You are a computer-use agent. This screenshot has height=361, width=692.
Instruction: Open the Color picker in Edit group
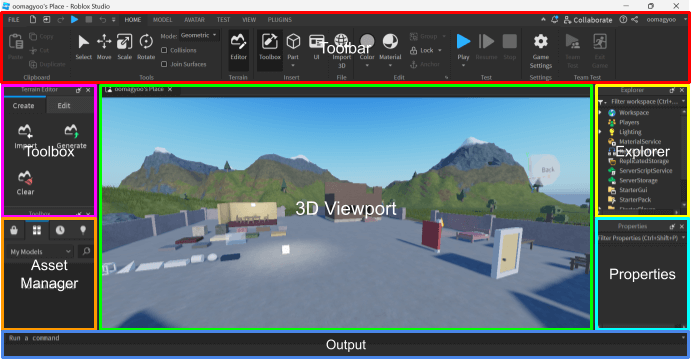click(367, 48)
